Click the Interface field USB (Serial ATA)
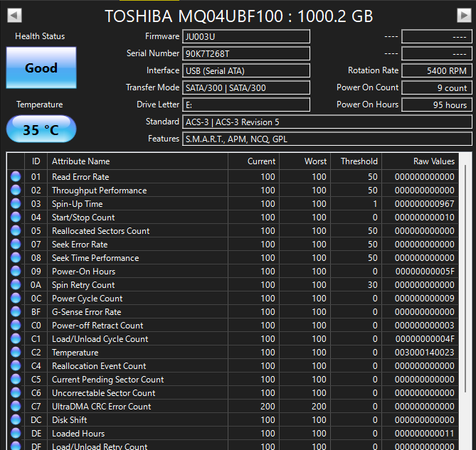The width and height of the screenshot is (476, 450). 246,70
